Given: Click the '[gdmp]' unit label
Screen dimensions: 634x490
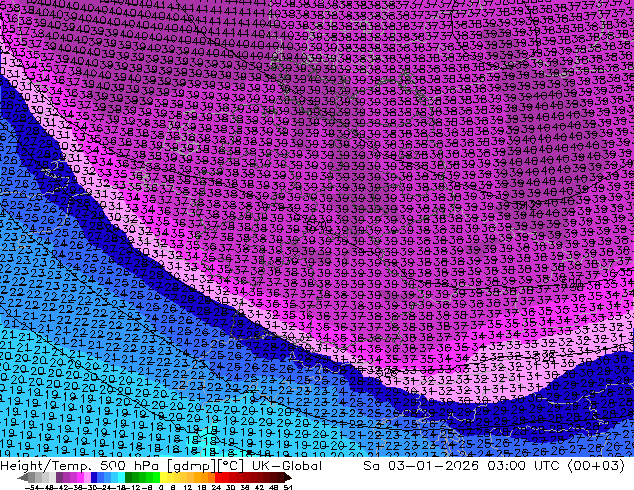Looking at the screenshot, I should tap(192, 467).
